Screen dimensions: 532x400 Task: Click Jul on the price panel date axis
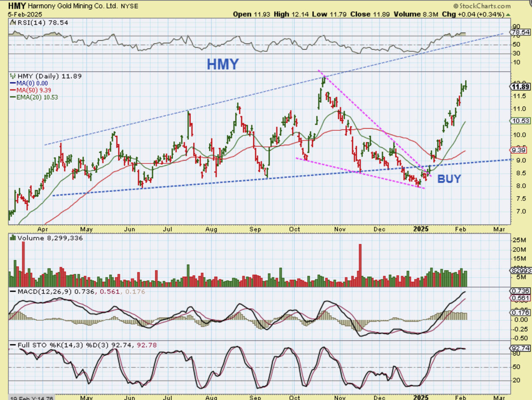(x=168, y=230)
